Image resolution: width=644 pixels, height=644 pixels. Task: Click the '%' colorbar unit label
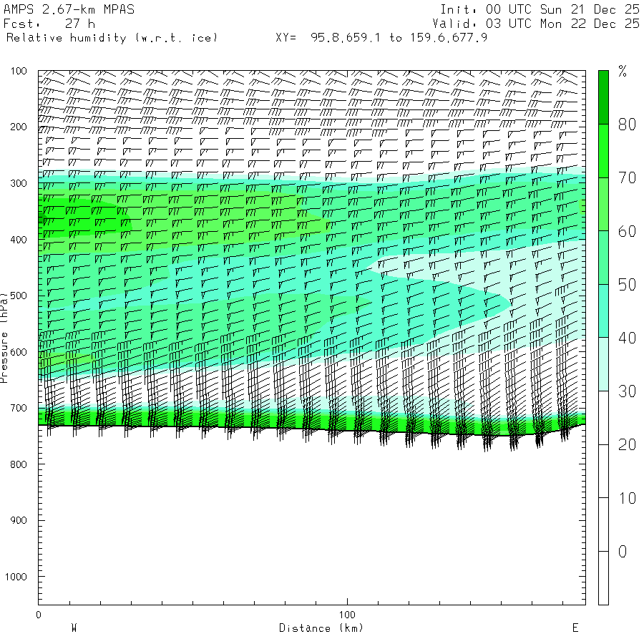[x=623, y=72]
